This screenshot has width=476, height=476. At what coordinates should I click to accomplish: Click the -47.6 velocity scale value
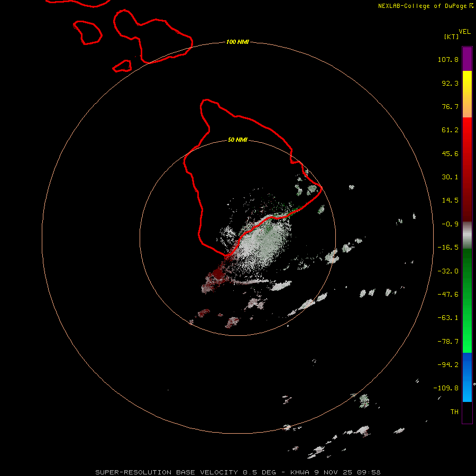tap(448, 295)
